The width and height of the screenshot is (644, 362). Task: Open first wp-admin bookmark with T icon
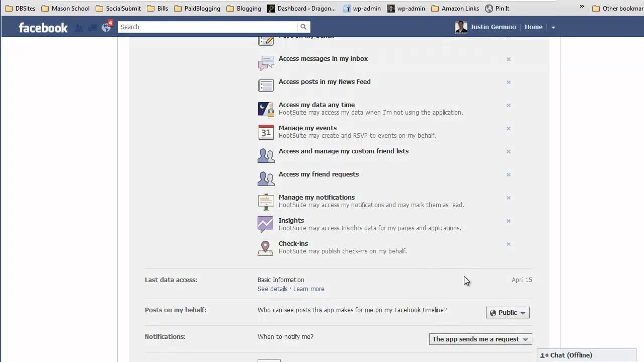362,9
